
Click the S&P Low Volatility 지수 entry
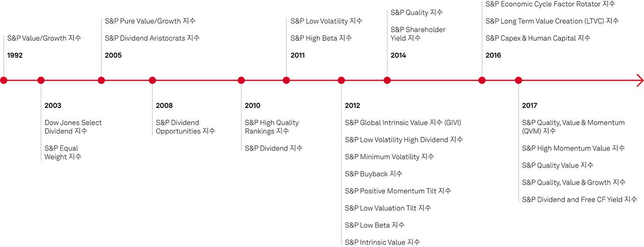(x=326, y=21)
